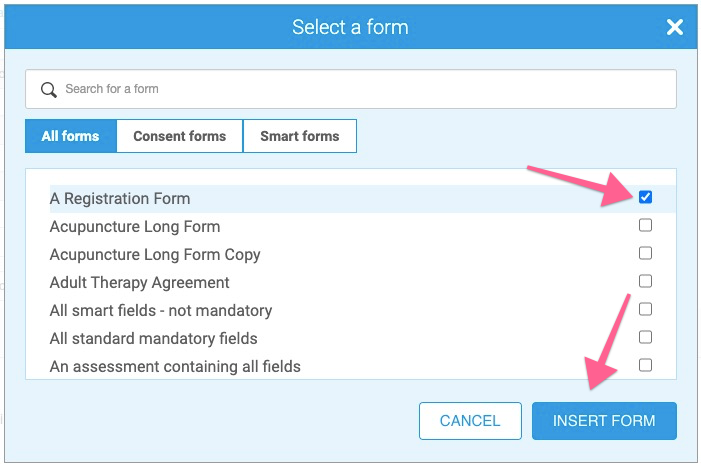This screenshot has width=701, height=466.
Task: Enable All smart fields - not mandatory checkbox
Action: (645, 309)
